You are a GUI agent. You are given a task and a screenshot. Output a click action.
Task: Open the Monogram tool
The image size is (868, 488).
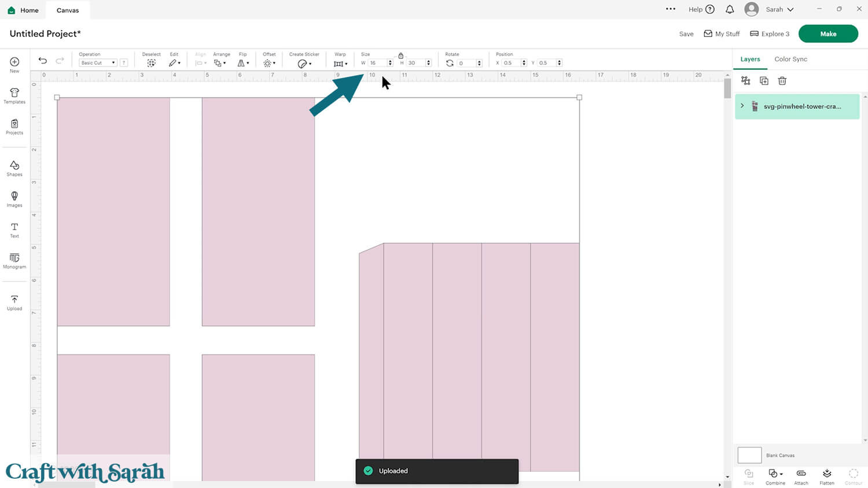coord(14,261)
